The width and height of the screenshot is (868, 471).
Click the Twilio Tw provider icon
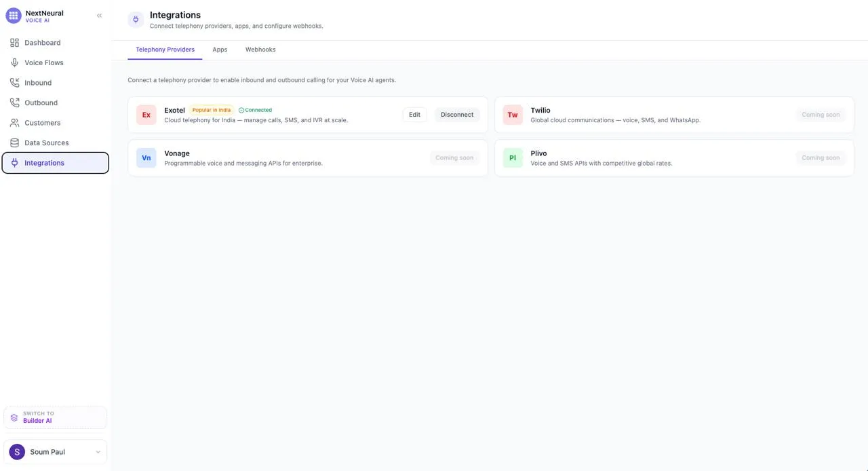[513, 115]
